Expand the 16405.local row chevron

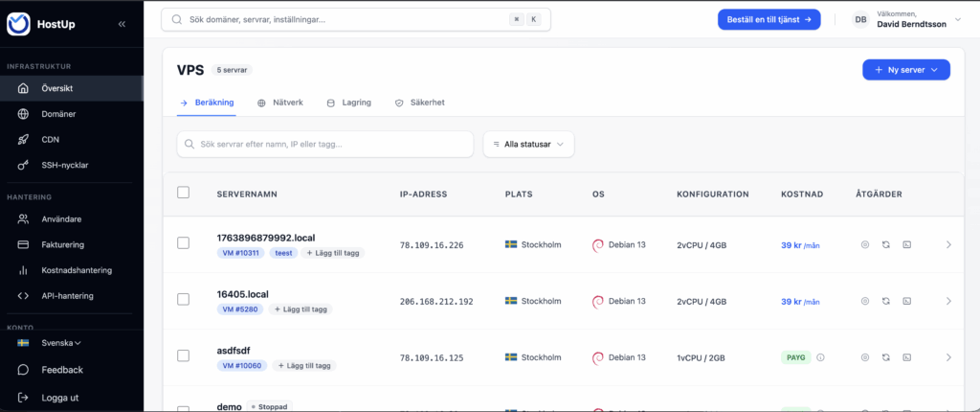(948, 301)
